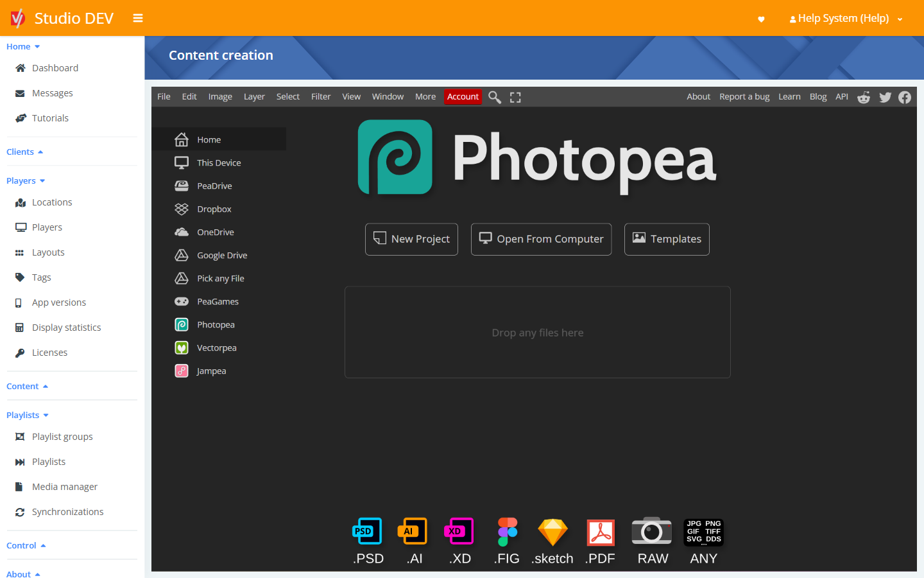
Task: Open Locations in the sidebar
Action: click(52, 202)
